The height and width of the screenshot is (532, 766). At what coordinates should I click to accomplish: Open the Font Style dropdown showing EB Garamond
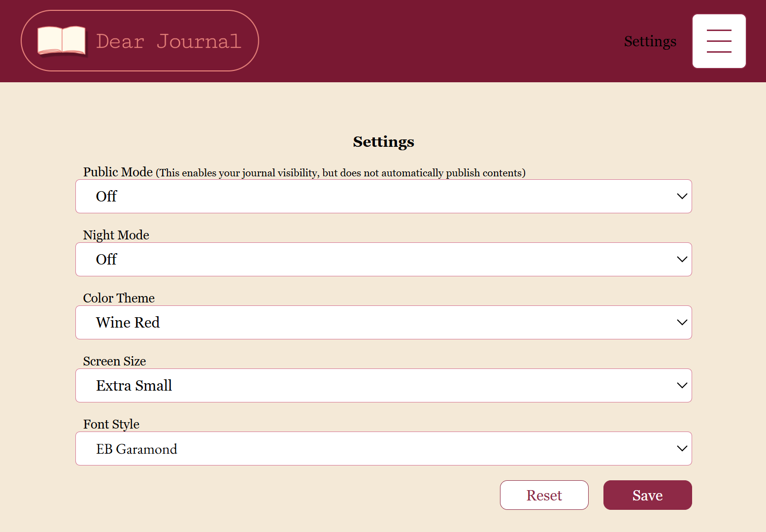pos(384,448)
